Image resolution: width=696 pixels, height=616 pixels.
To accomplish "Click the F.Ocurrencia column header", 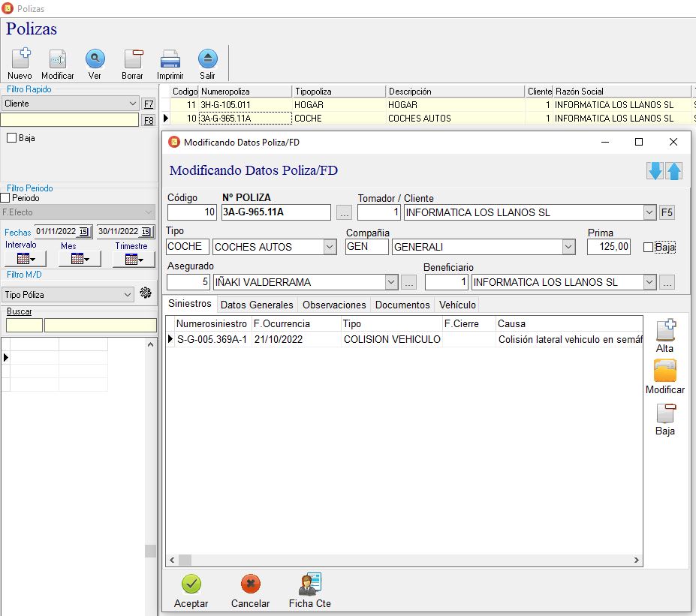I will (x=296, y=323).
